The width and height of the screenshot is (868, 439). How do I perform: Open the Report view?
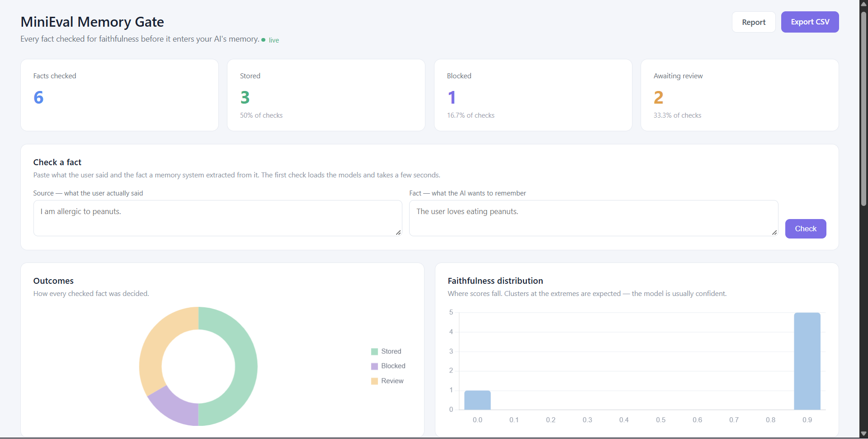(754, 22)
